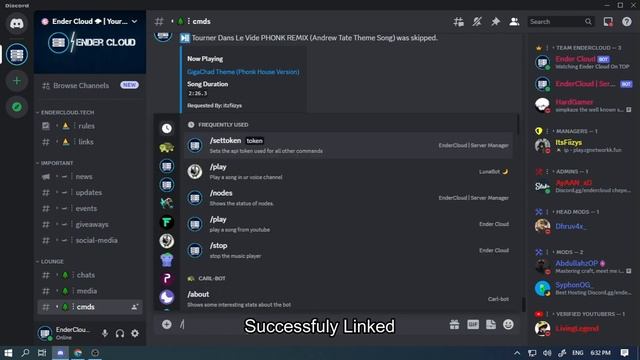
Task: Open the GIF picker
Action: click(473, 324)
